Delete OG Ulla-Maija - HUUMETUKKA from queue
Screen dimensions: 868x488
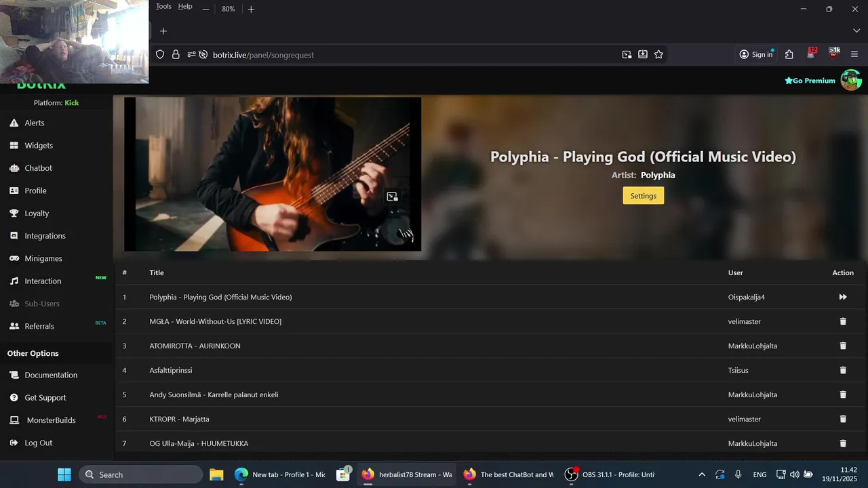[x=843, y=443]
